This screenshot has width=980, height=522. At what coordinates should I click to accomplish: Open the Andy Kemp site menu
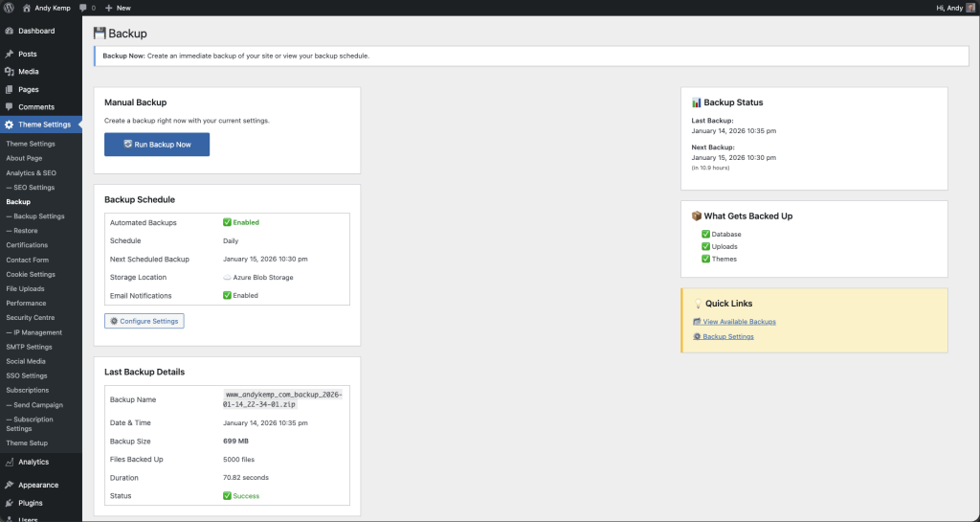[x=47, y=7]
